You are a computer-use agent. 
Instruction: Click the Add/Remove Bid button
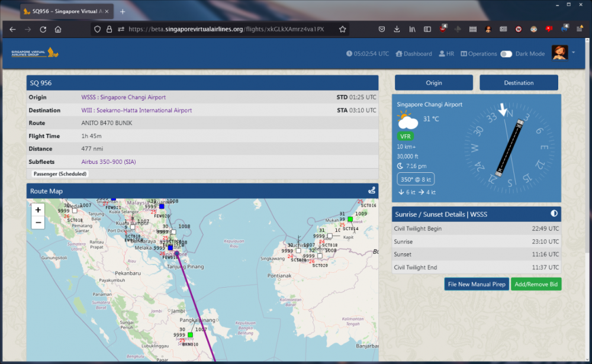(536, 285)
